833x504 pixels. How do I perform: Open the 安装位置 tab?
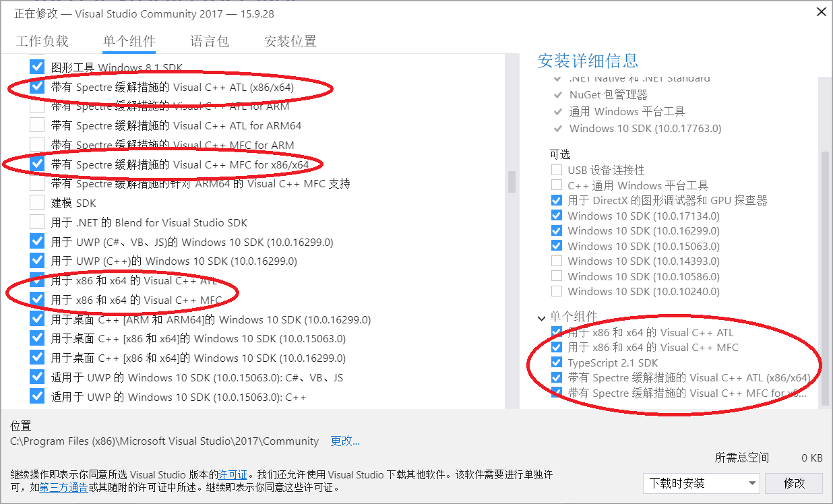click(x=290, y=41)
